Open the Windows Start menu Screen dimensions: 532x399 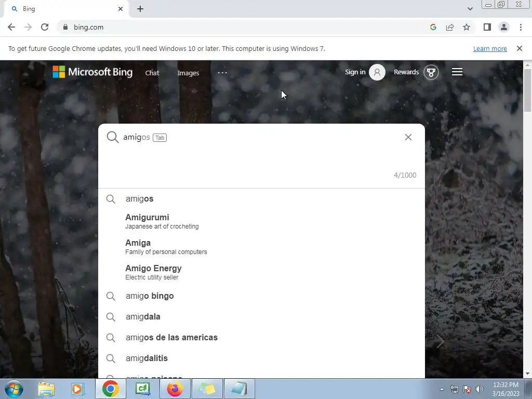coord(14,389)
